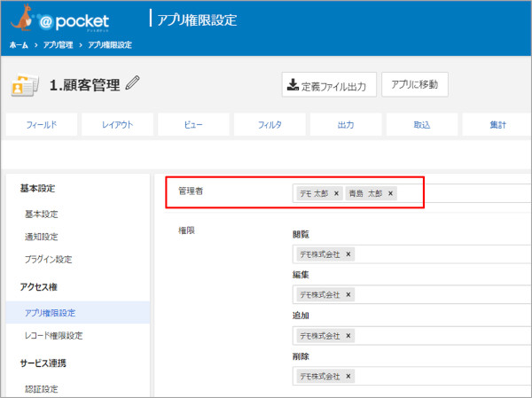This screenshot has height=398, width=532.
Task: Click the 顧客管理 app card icon
Action: 25,84
